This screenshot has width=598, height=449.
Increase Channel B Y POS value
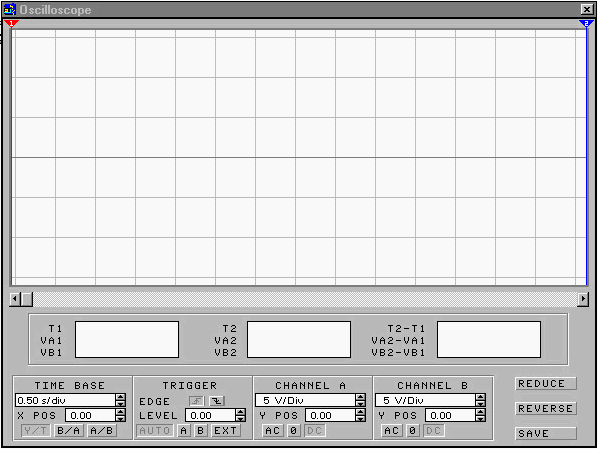coord(481,412)
